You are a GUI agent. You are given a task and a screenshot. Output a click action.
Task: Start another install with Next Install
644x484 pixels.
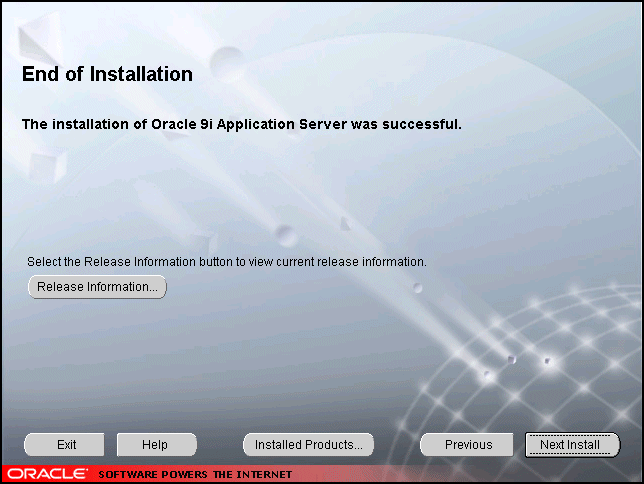[x=572, y=445]
